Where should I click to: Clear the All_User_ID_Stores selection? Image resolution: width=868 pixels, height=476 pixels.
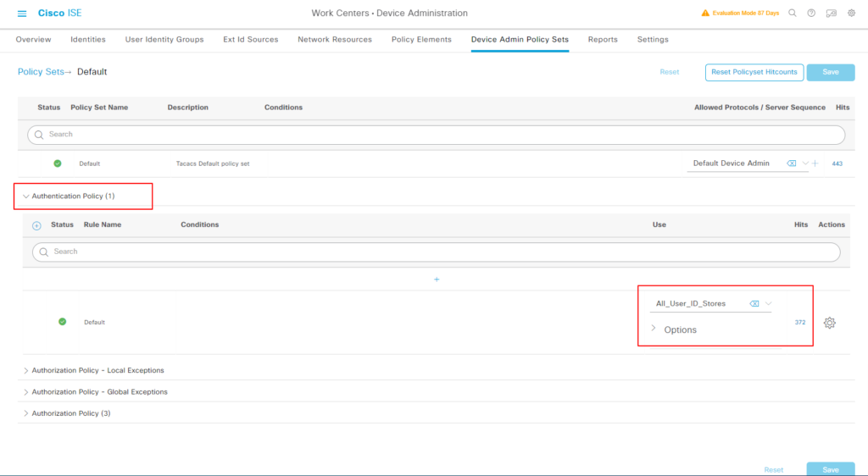(x=754, y=303)
